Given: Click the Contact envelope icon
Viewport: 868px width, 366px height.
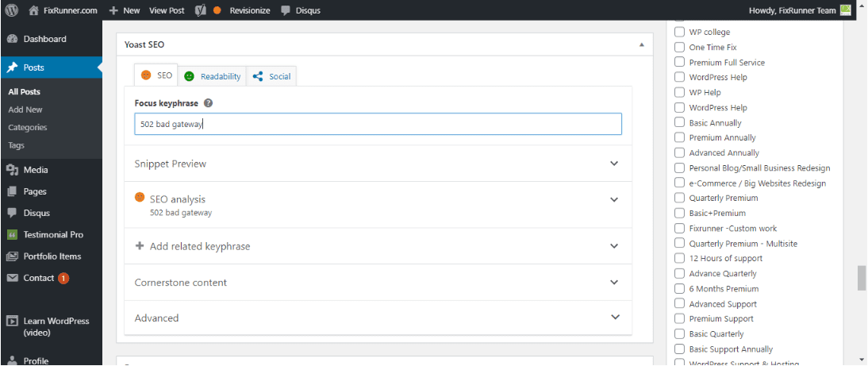Looking at the screenshot, I should pyautogui.click(x=13, y=278).
